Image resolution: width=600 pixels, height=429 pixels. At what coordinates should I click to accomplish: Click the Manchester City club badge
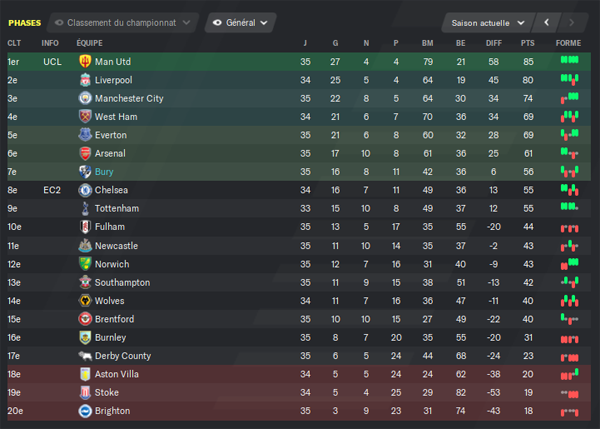pos(85,98)
